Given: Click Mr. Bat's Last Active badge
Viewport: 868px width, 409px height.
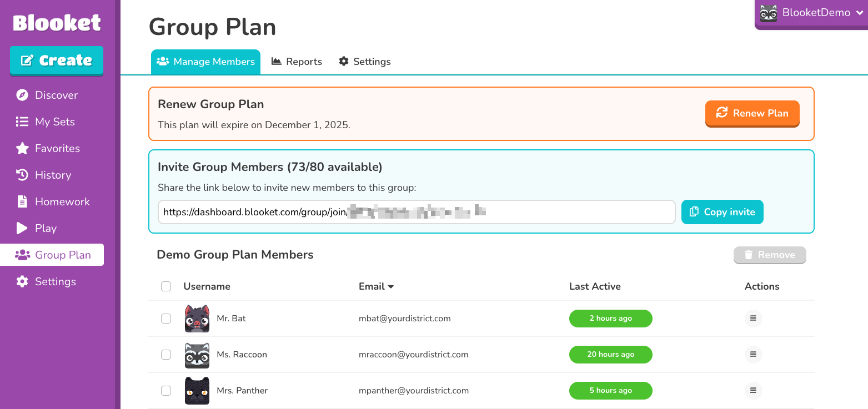Looking at the screenshot, I should click(x=611, y=319).
